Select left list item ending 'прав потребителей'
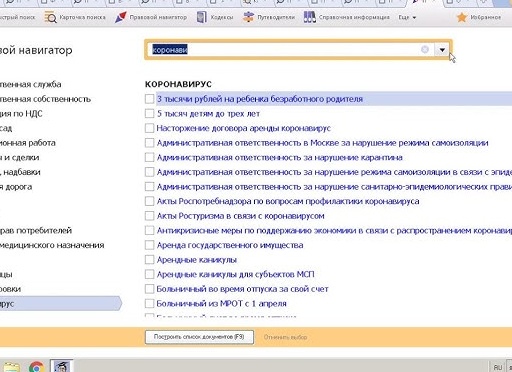 point(36,230)
